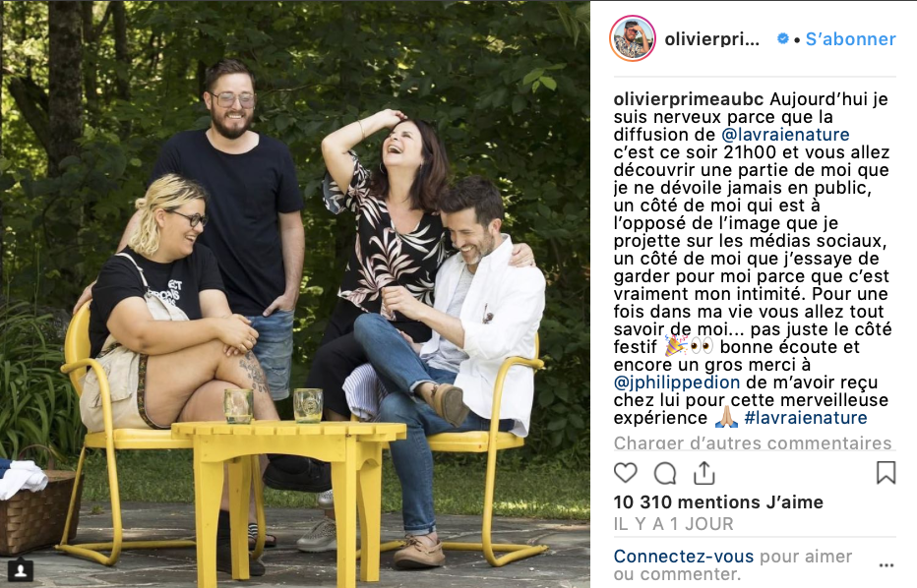This screenshot has width=917, height=588.
Task: Show tagged people icon on the photo
Action: pos(21,570)
